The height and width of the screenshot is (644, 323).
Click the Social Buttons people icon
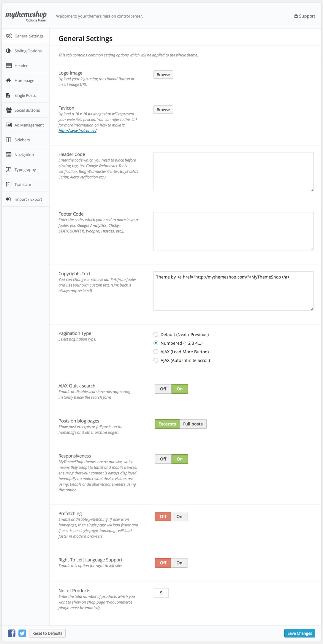[x=9, y=110]
